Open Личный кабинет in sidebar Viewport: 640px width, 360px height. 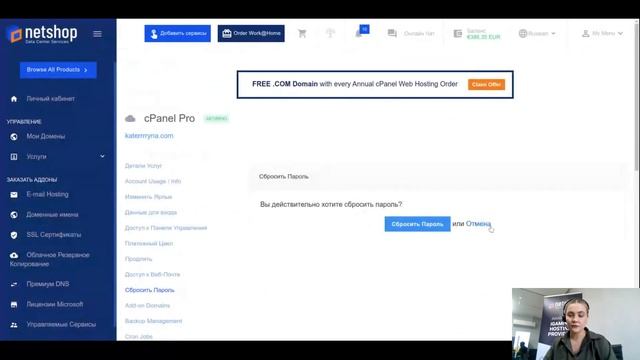(51, 99)
